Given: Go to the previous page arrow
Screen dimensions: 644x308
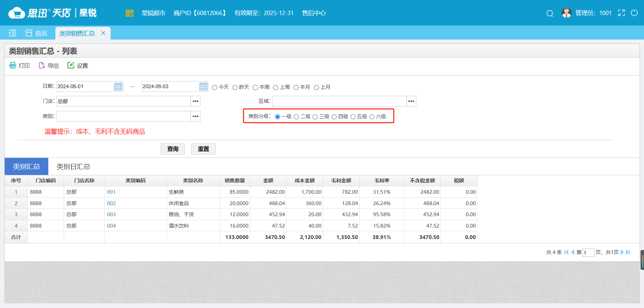Looking at the screenshot, I should tap(573, 252).
